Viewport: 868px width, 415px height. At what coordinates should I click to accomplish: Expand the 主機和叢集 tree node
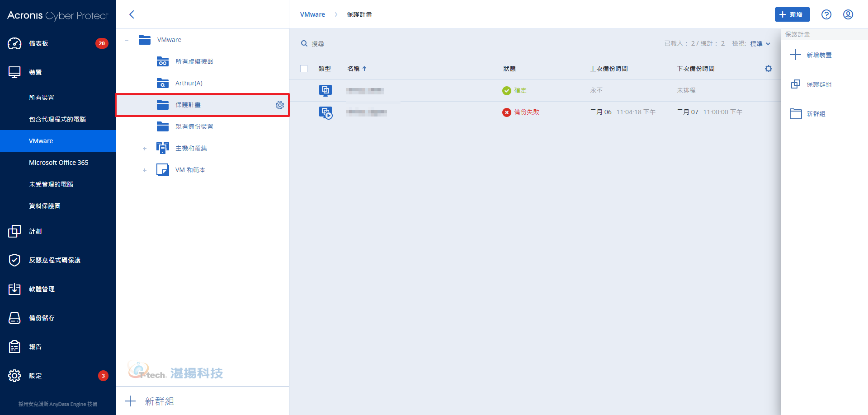click(x=145, y=149)
